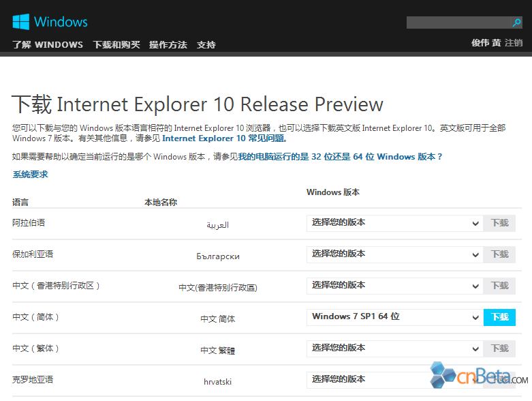Click 下载 button in 中文(繁体) row
The width and height of the screenshot is (532, 401).
tap(499, 348)
